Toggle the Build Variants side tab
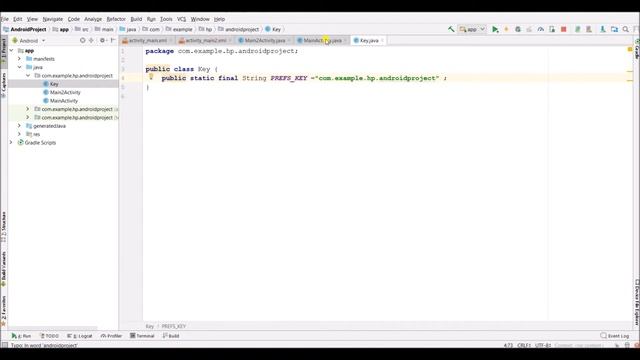Screen dimensions: 640x360 point(4,269)
